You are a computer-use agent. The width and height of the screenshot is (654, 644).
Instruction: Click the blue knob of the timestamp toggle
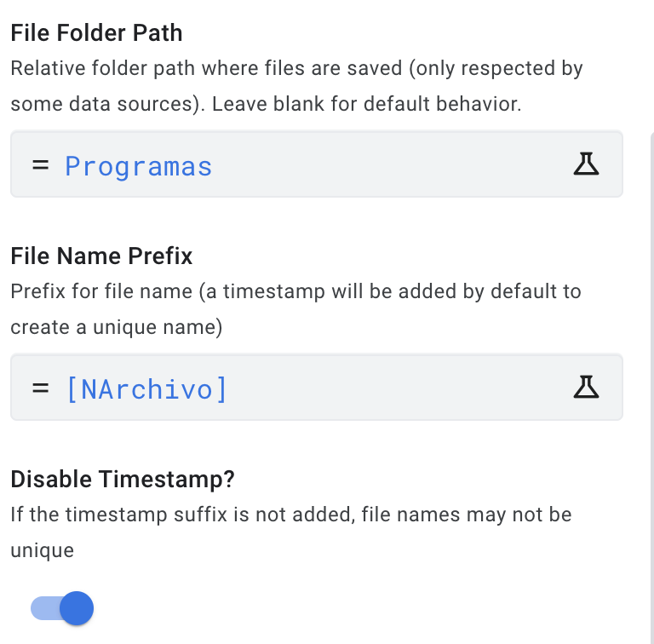click(77, 608)
